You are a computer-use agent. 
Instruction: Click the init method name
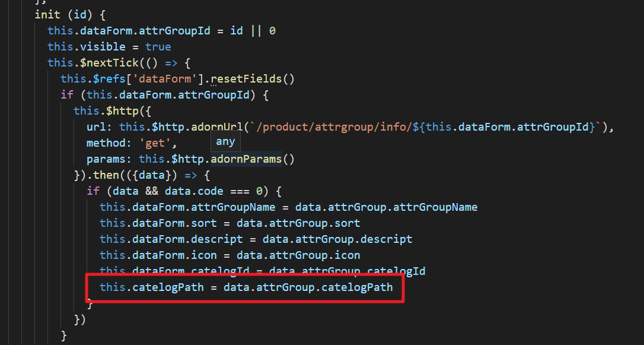(47, 15)
